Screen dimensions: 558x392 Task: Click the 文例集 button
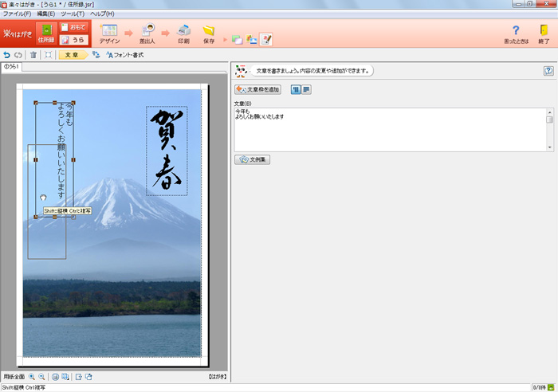pos(253,159)
